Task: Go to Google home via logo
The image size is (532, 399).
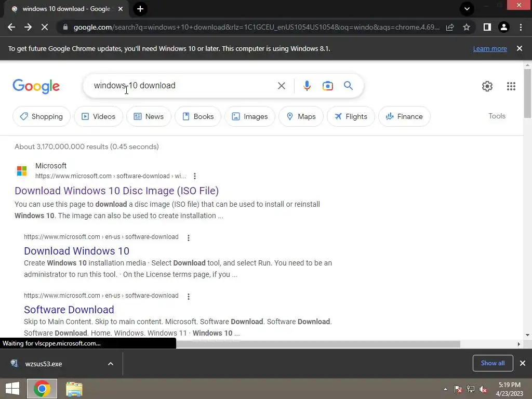Action: pos(36,86)
